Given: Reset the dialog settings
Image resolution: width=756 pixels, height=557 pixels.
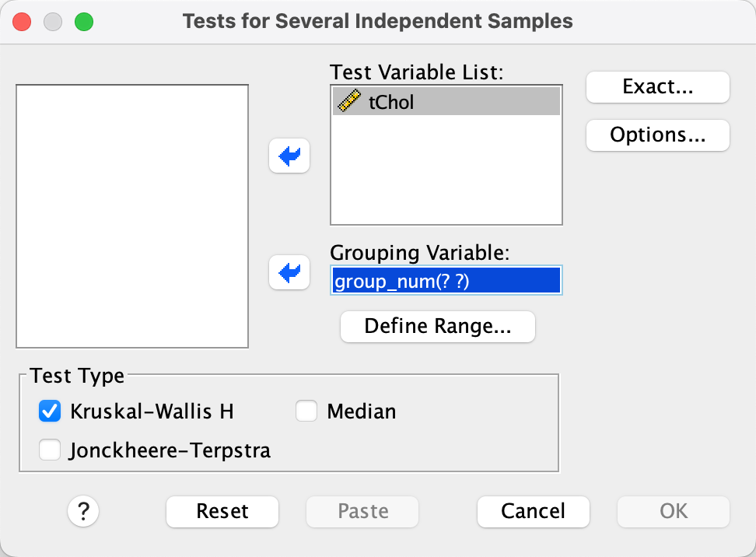Looking at the screenshot, I should coord(222,511).
